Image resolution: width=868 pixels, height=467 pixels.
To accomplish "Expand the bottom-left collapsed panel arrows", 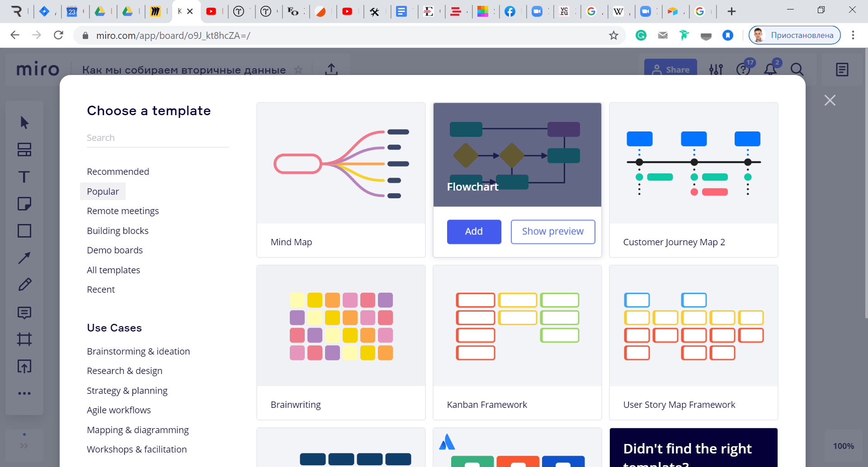I will tap(24, 446).
